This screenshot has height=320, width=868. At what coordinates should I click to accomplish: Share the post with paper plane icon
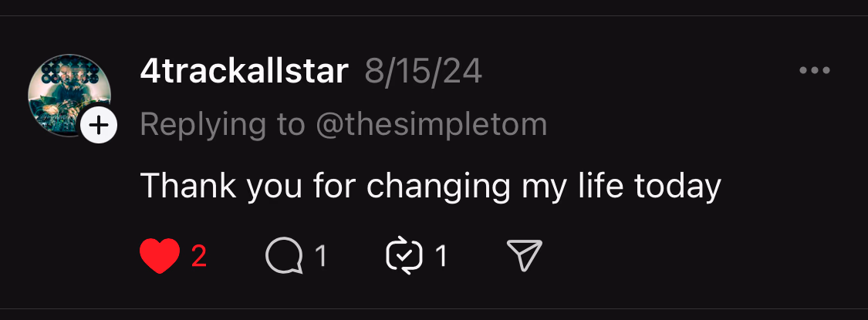(x=525, y=256)
